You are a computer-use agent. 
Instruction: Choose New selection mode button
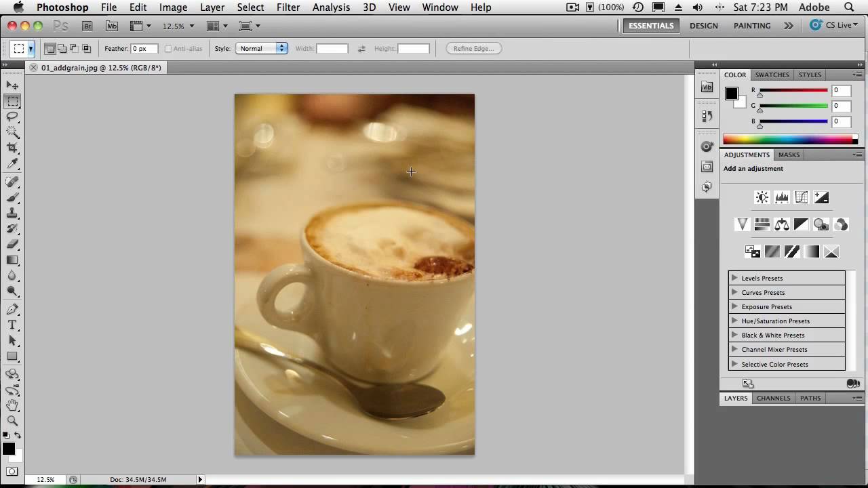click(50, 49)
